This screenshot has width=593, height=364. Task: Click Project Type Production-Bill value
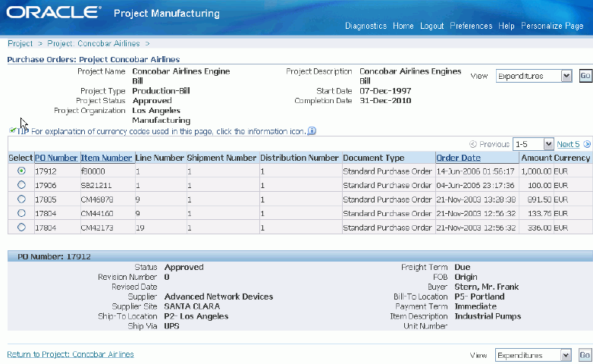(161, 91)
